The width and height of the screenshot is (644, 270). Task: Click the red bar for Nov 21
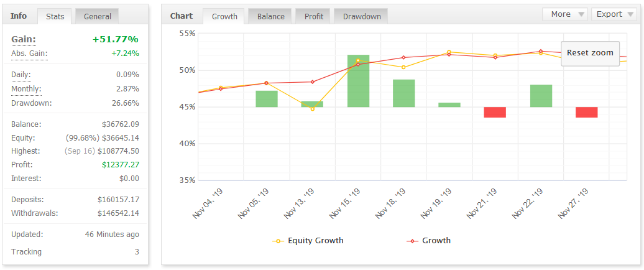point(495,112)
